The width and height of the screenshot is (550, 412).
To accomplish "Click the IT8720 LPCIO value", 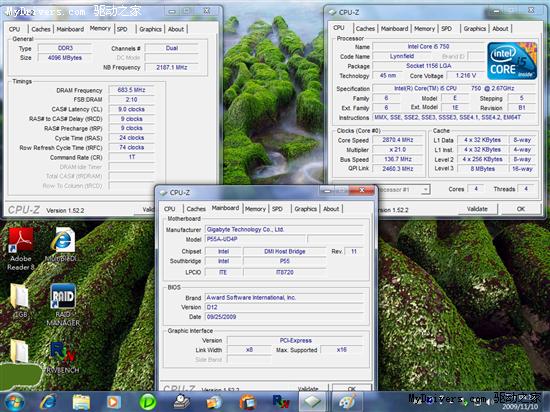I will click(x=284, y=272).
